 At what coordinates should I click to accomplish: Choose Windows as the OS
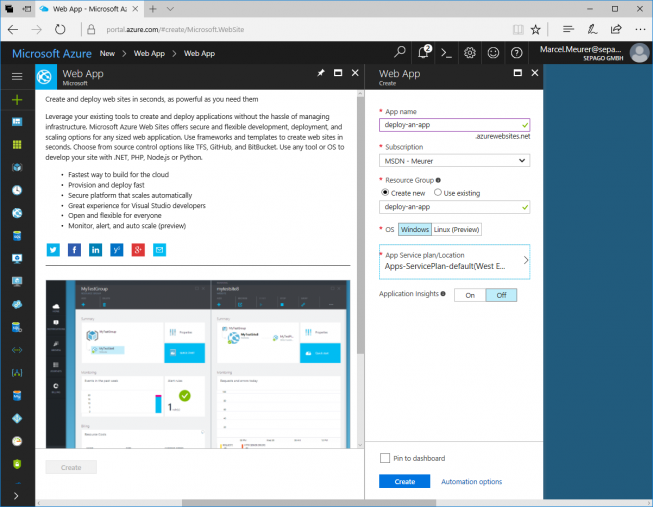pos(415,230)
